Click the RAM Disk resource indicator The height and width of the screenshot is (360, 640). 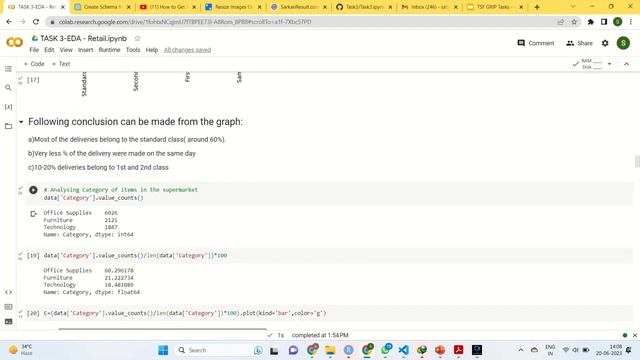coord(590,64)
